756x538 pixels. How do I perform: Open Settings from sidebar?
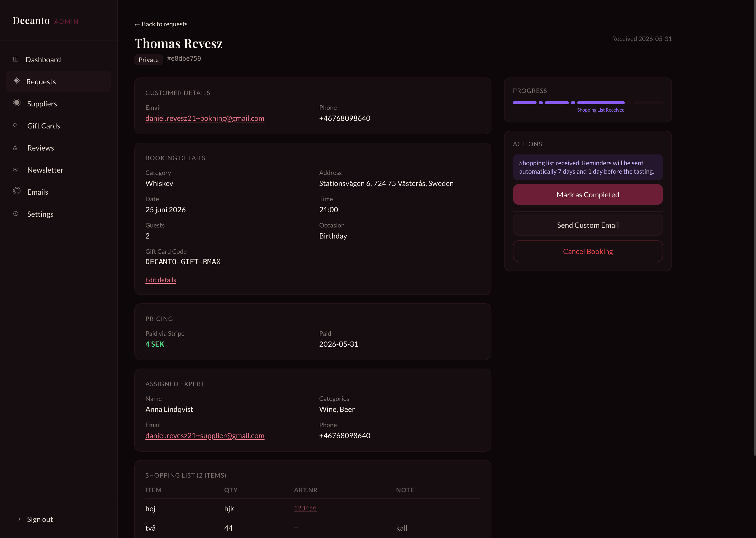coord(59,214)
